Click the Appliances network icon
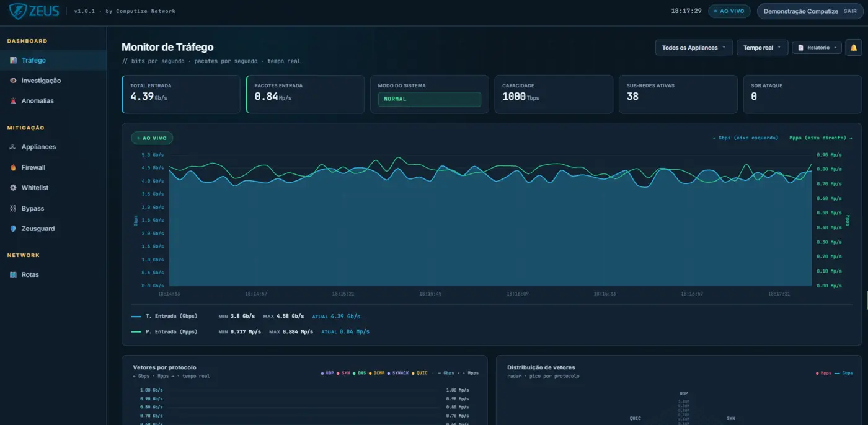Screen dimensions: 868x425 pos(13,147)
